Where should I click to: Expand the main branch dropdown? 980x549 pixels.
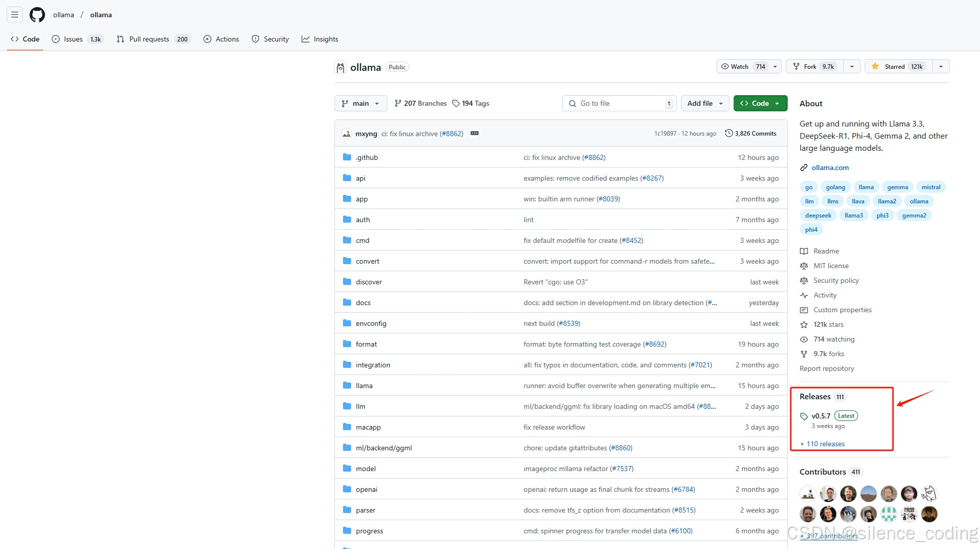[361, 103]
